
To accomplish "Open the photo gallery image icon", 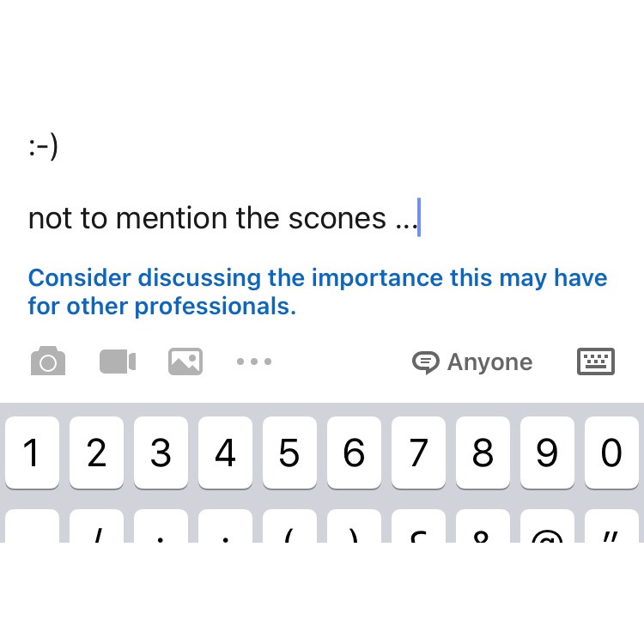I will pyautogui.click(x=185, y=361).
